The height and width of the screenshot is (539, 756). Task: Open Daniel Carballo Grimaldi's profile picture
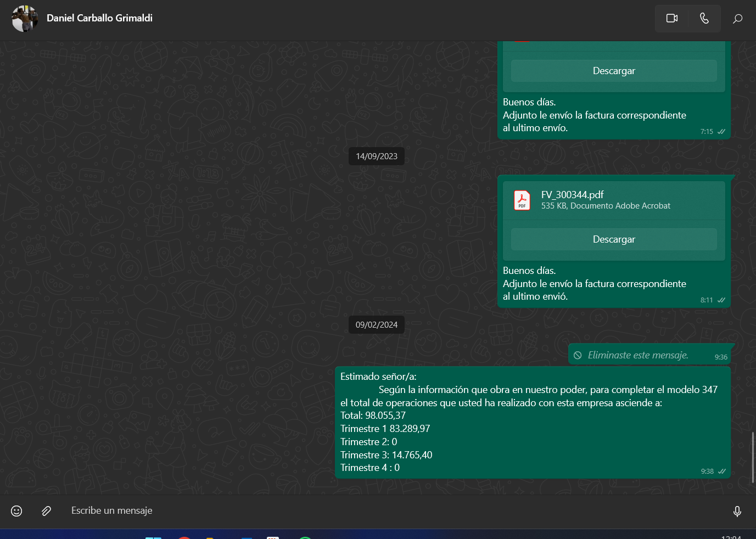click(x=25, y=19)
